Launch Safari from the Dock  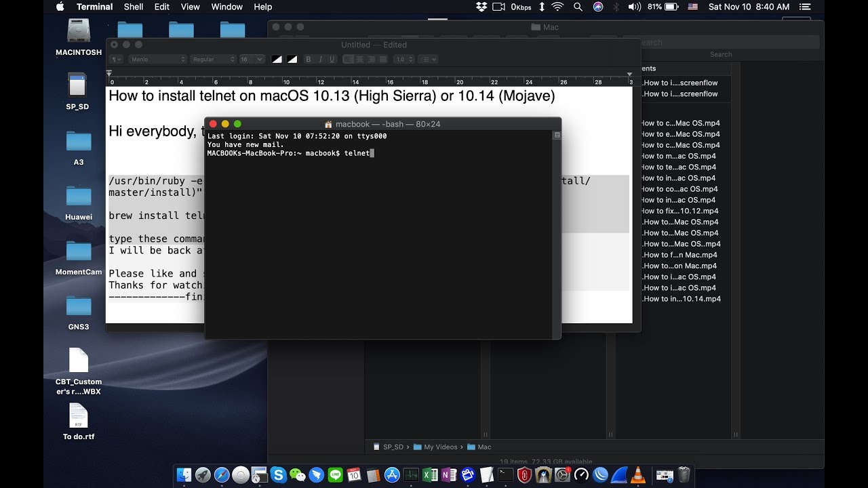222,475
